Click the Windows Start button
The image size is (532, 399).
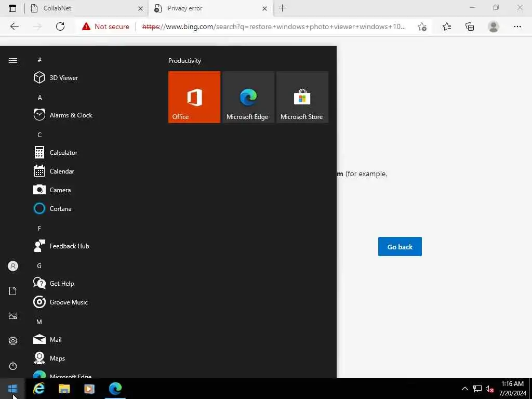pos(12,389)
